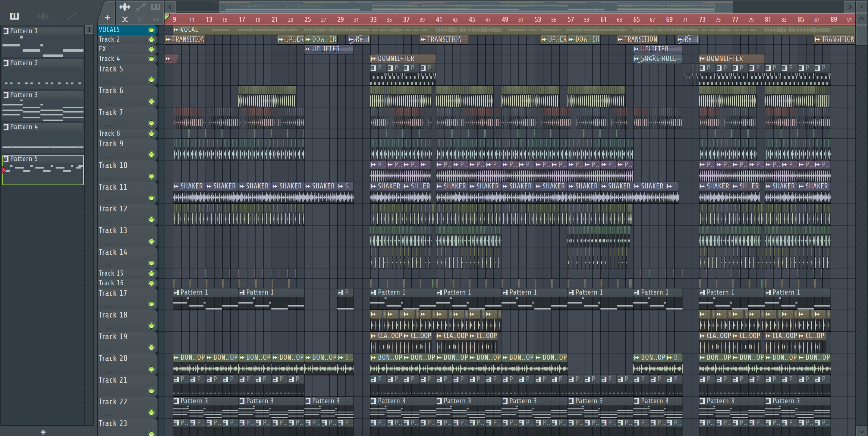
Task: Click the plus button on playlist tab
Action: (x=108, y=18)
